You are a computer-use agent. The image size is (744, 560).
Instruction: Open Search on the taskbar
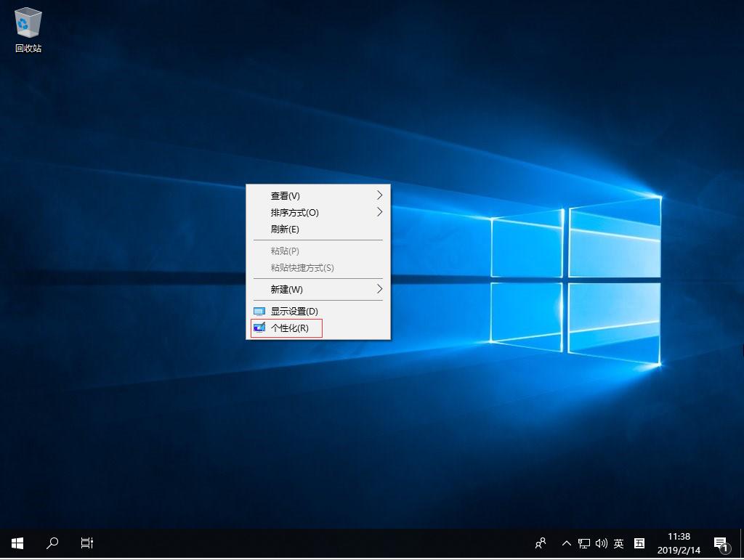[51, 543]
